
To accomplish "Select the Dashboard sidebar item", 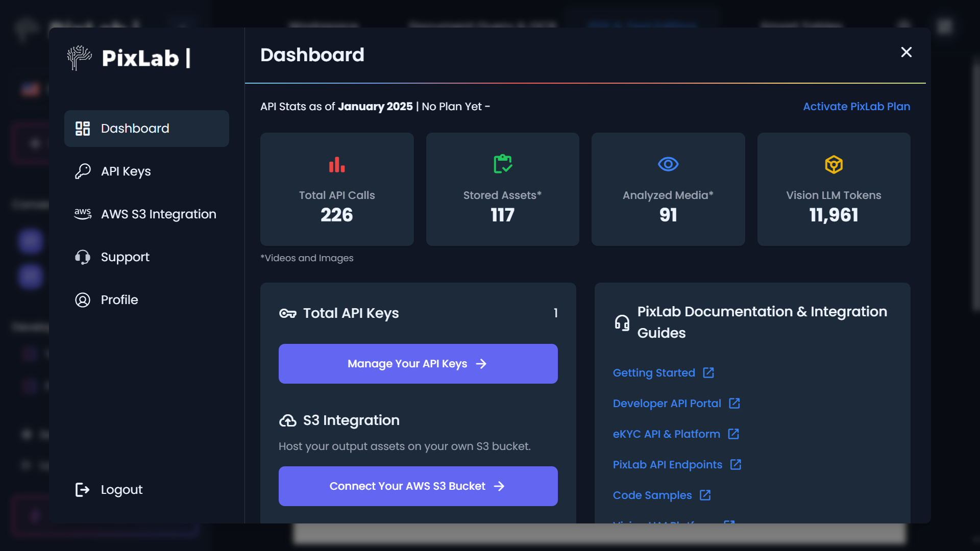I will tap(135, 129).
